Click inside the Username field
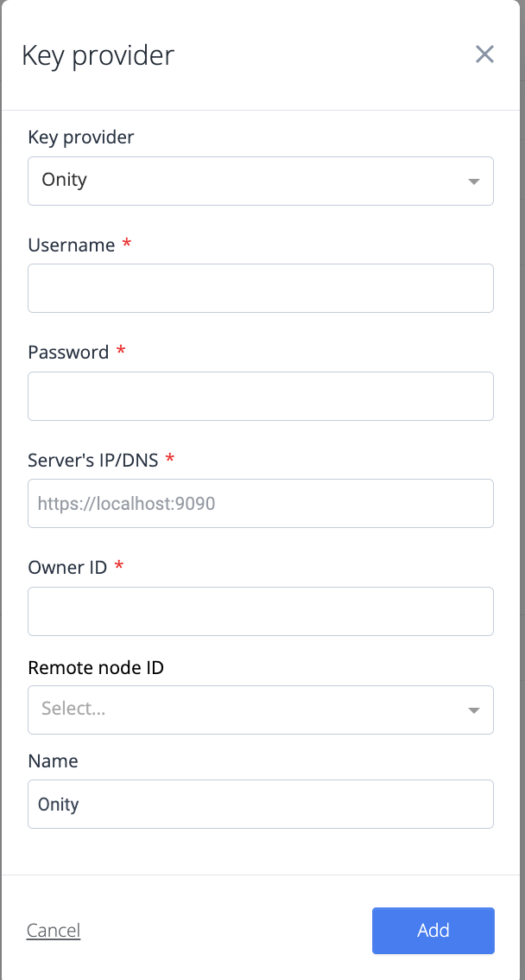The width and height of the screenshot is (525, 980). click(x=261, y=288)
